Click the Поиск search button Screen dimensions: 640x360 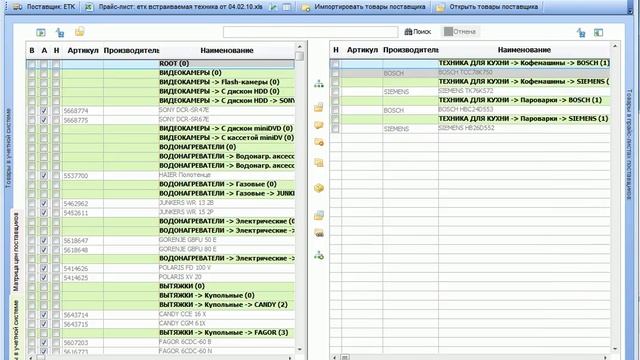(418, 32)
